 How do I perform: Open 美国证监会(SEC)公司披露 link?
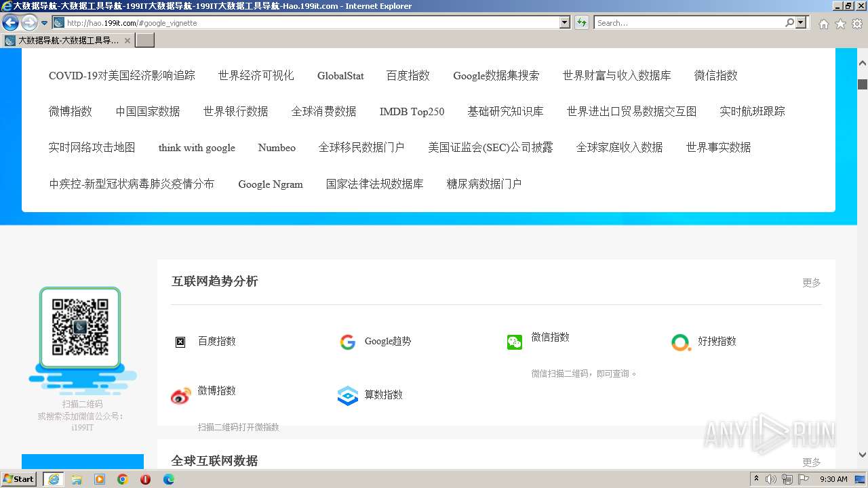[x=490, y=148]
